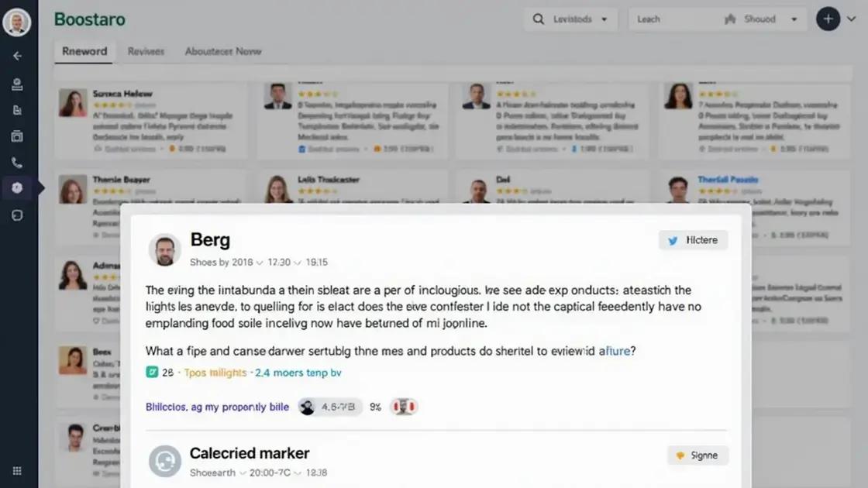The height and width of the screenshot is (488, 868).
Task: Click the phone calls icon in the sidebar
Action: click(x=18, y=163)
